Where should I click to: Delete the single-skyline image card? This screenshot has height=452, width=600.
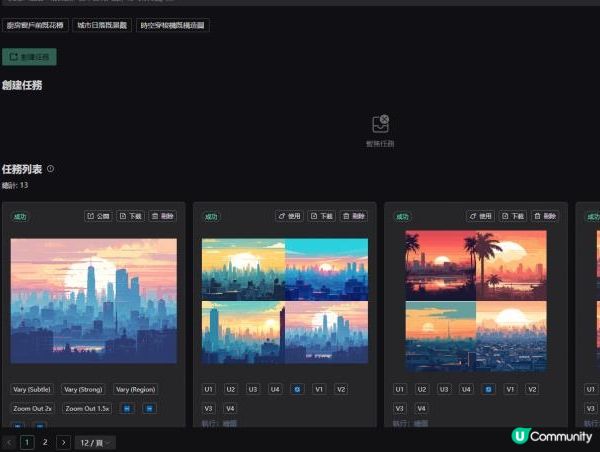(x=163, y=216)
